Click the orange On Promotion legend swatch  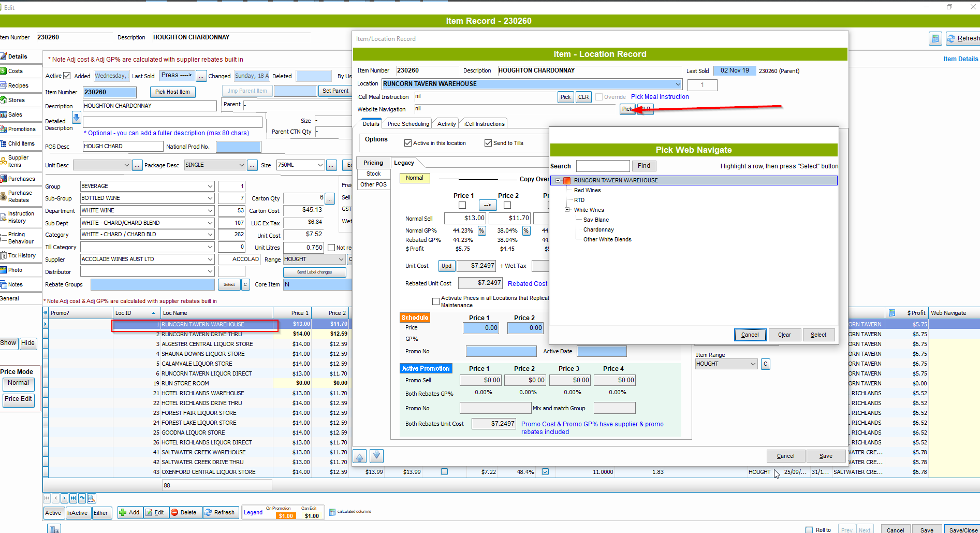(x=286, y=516)
